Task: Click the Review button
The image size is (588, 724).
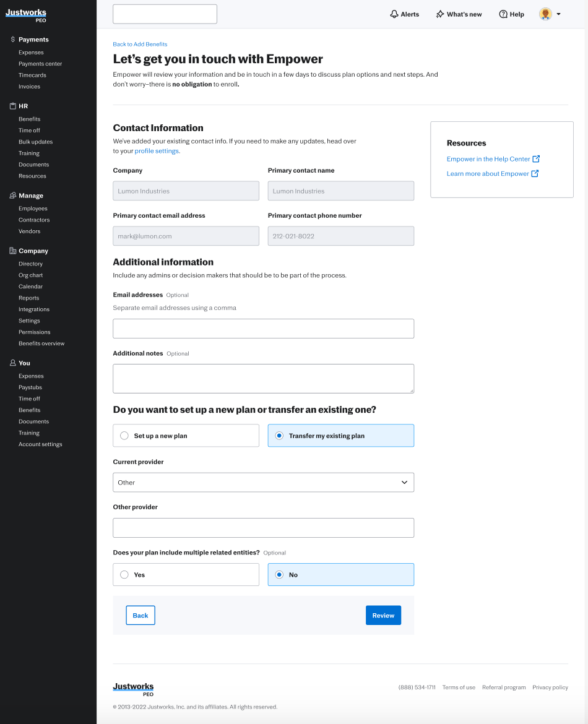Action: coord(383,615)
